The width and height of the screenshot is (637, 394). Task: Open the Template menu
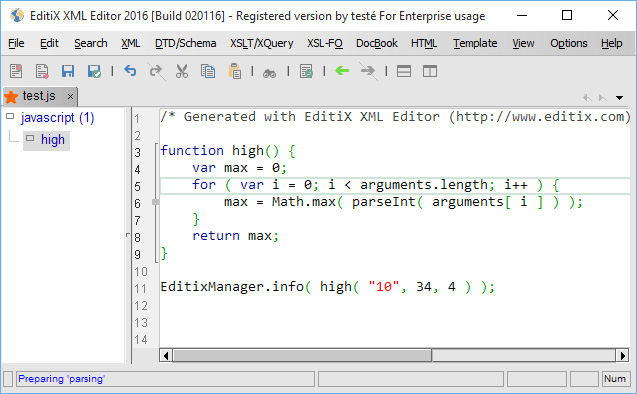click(475, 43)
